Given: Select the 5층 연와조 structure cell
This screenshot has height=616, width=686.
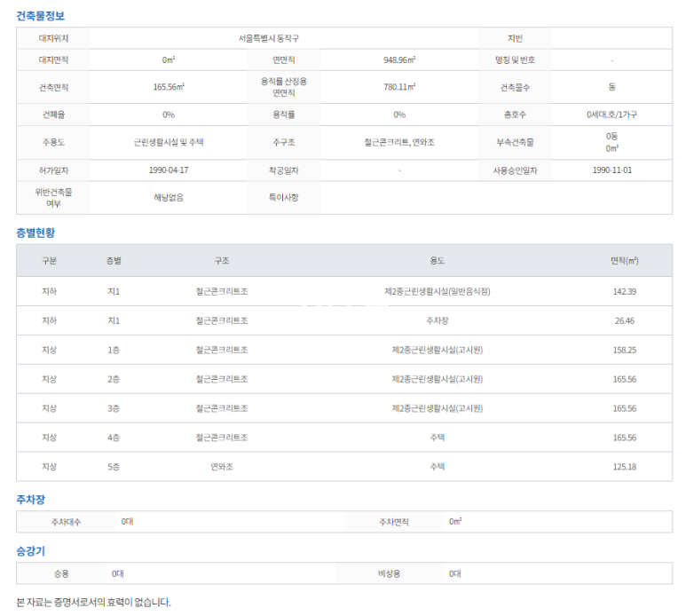Looking at the screenshot, I should pos(221,467).
